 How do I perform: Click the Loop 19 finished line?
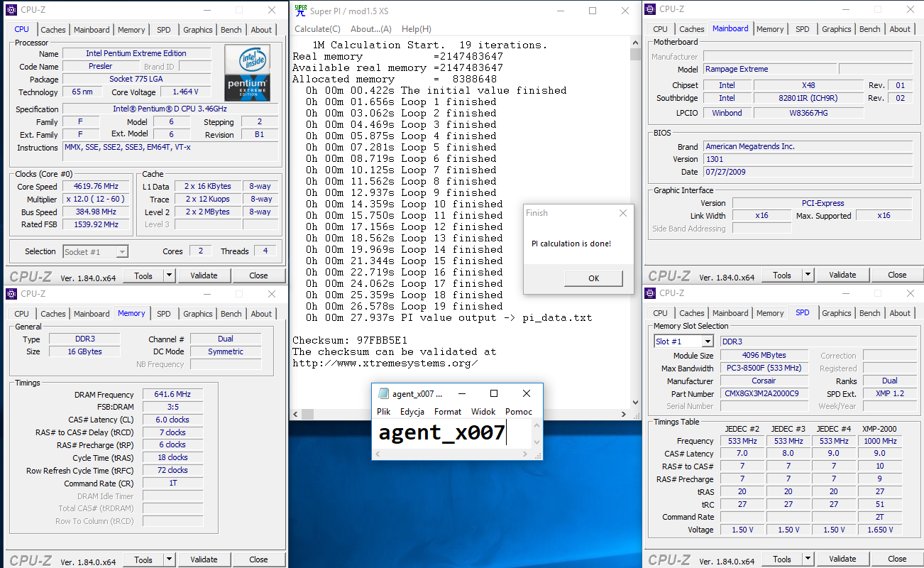point(404,307)
